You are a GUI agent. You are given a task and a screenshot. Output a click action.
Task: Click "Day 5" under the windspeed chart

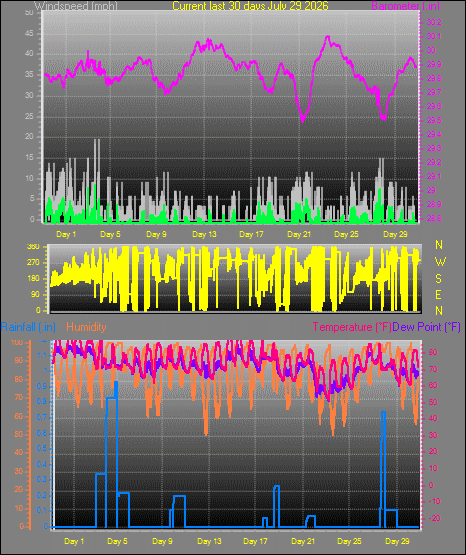[110, 234]
